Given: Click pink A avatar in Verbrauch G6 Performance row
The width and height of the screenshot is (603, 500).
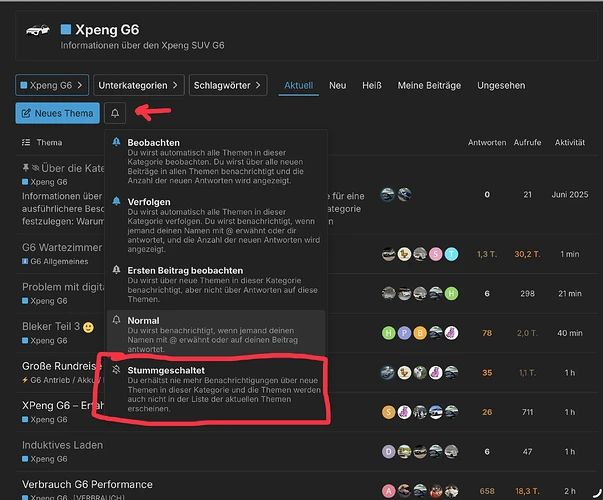Looking at the screenshot, I should 388,491.
